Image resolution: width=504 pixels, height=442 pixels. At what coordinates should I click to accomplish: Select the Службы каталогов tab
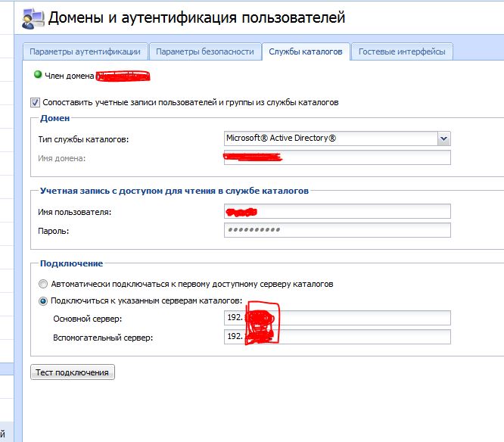coord(306,51)
